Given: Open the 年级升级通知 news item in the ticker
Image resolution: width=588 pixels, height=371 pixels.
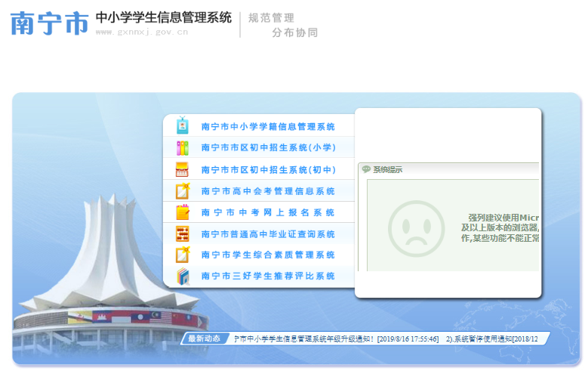Looking at the screenshot, I should point(336,339).
